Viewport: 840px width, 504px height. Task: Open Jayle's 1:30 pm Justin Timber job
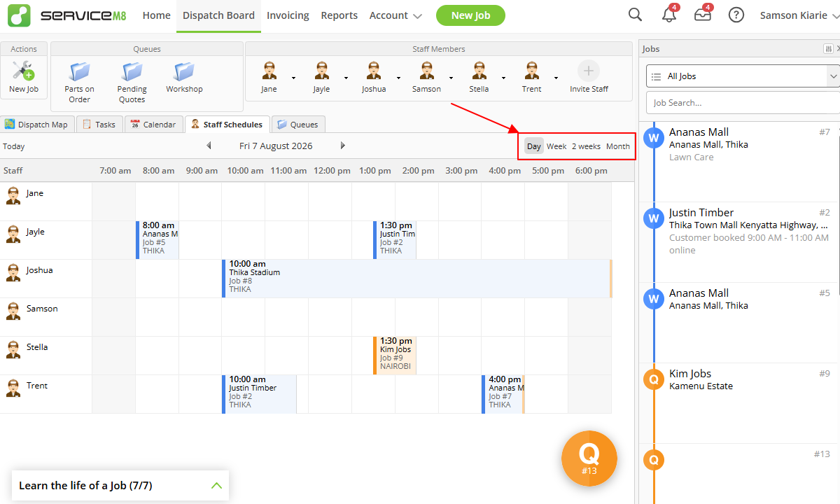(x=395, y=240)
